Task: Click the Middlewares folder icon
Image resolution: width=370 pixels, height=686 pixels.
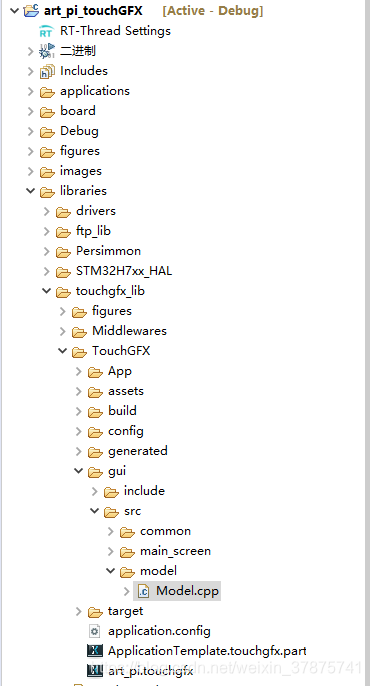Action: pos(80,332)
